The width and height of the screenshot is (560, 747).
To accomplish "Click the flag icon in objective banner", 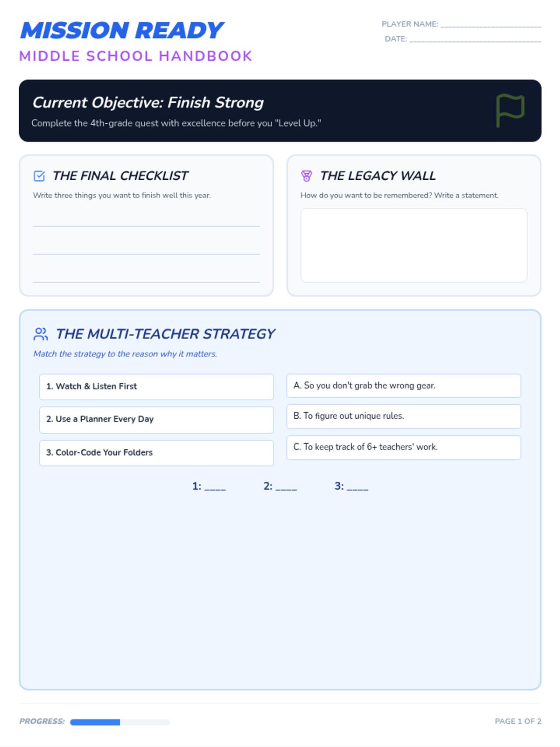I will (x=510, y=110).
